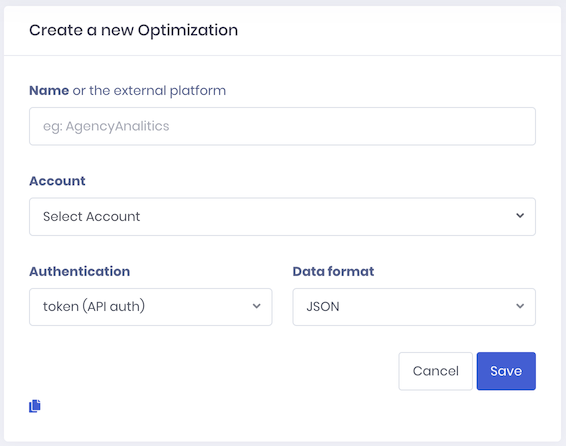Click the chevron arrow in Authentication field

click(x=256, y=306)
